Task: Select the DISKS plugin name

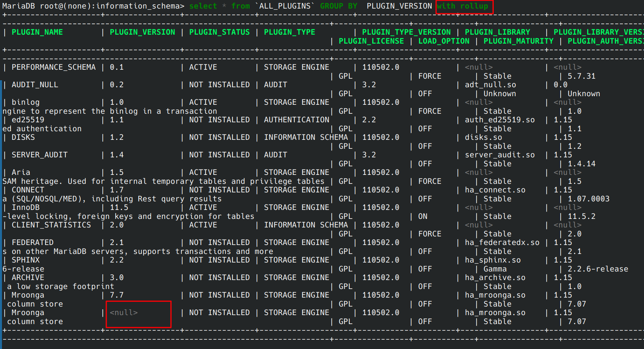Action: point(23,137)
